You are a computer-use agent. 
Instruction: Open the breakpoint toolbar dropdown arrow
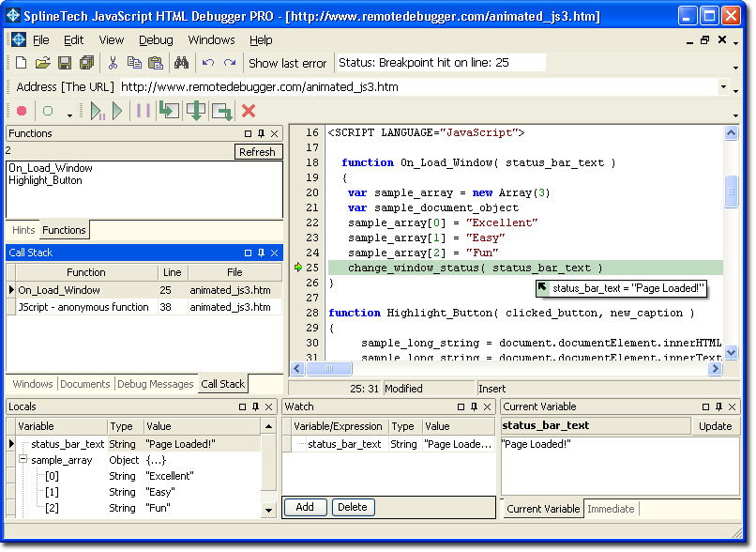coord(70,115)
